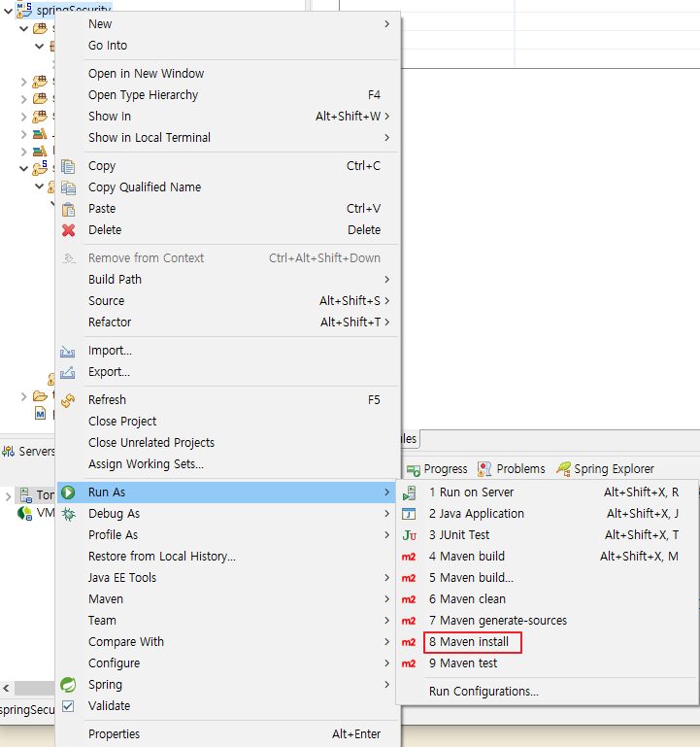Click the Run on Server icon

tap(409, 492)
